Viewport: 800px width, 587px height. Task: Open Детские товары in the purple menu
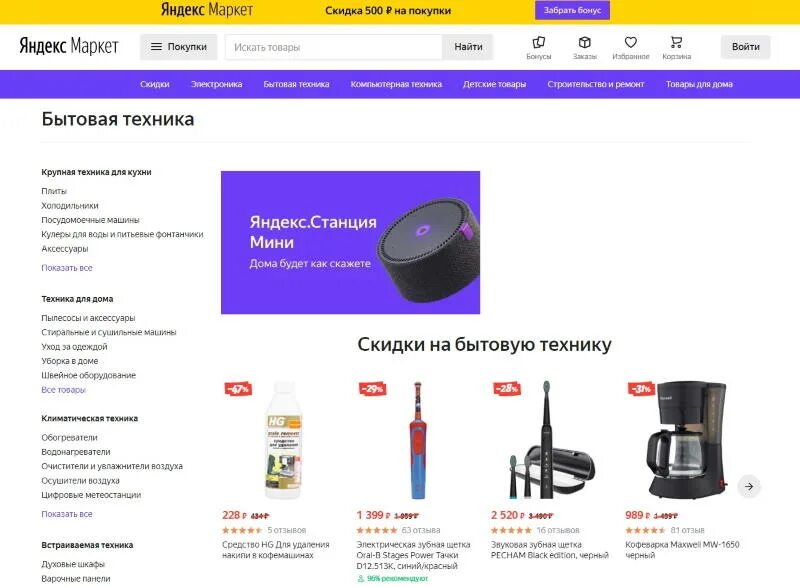point(494,84)
